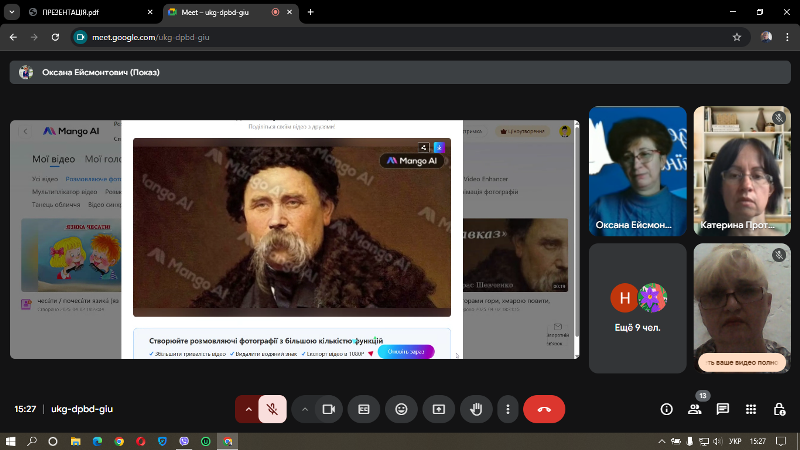Open host controls lock icon
Screen dimensions: 800x450
[779, 409]
